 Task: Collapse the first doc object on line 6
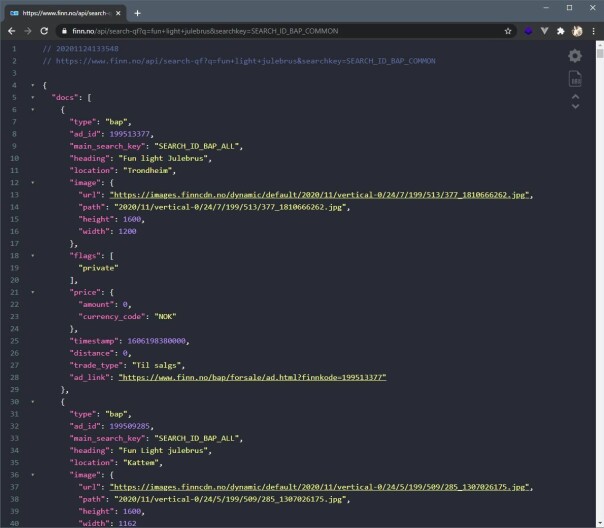coord(33,110)
